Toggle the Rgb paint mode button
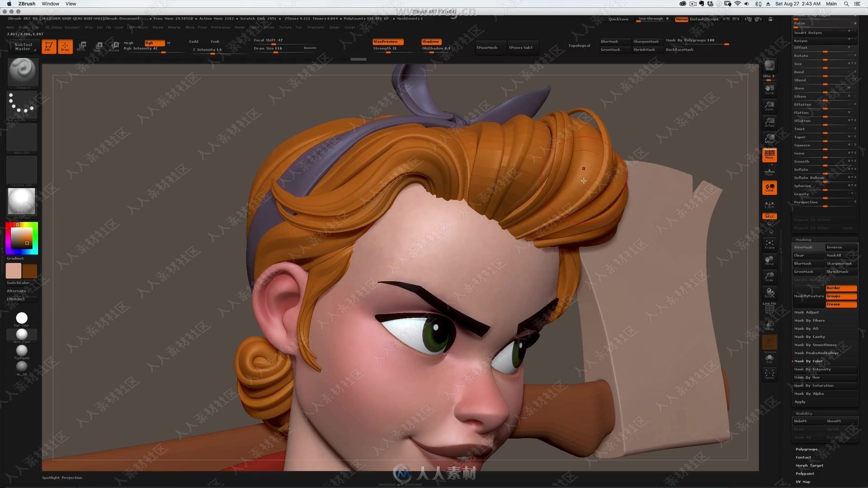The width and height of the screenshot is (868, 488). pyautogui.click(x=154, y=42)
